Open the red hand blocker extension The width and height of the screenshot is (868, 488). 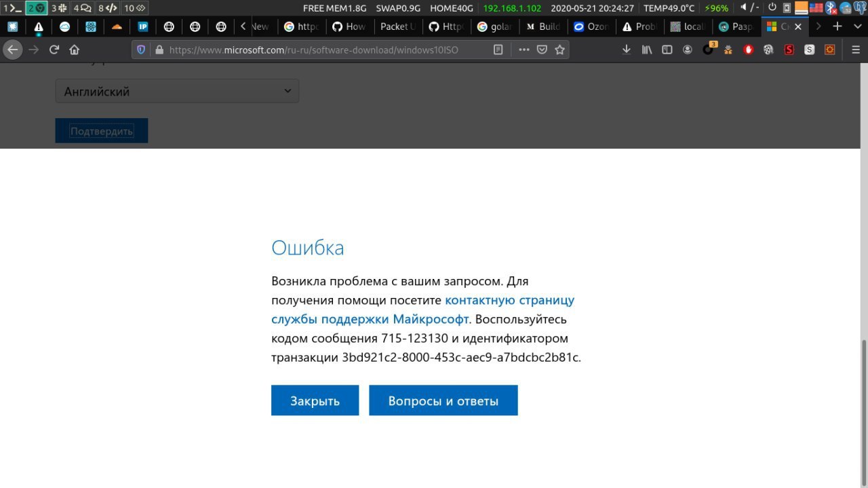click(749, 50)
